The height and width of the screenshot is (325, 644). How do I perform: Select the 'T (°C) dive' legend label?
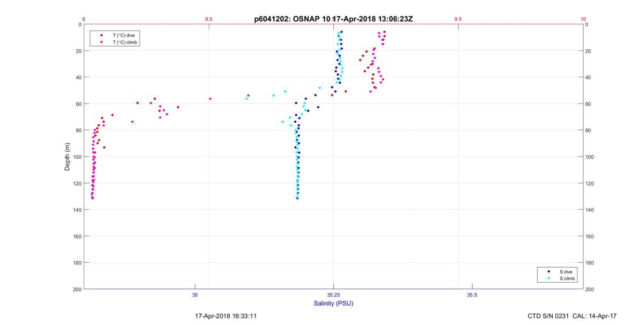tap(123, 35)
